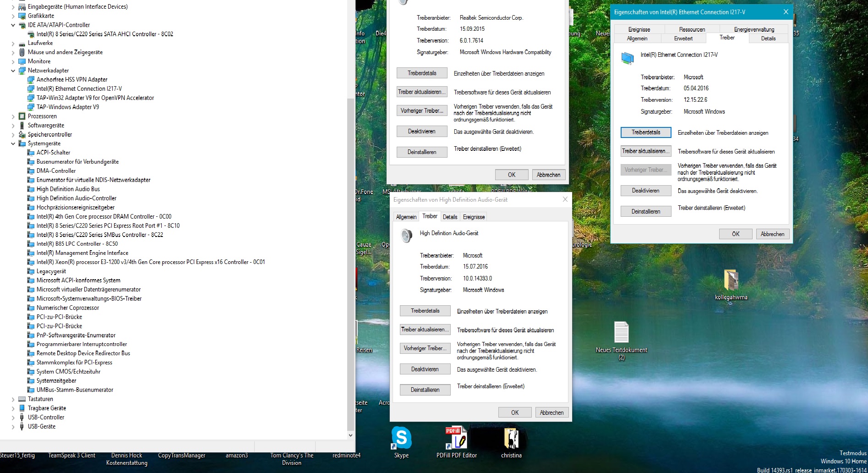Select the High Definition Audio Bus device icon
The image size is (868, 473).
pos(31,189)
